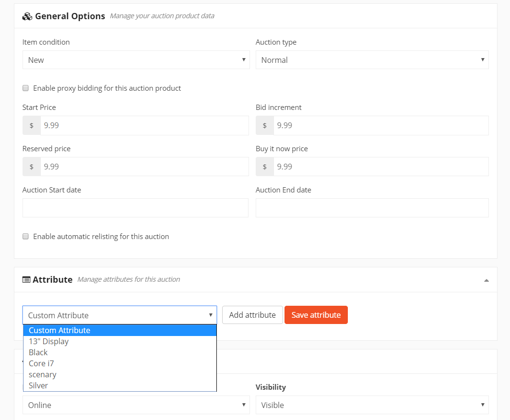The width and height of the screenshot is (510, 420).
Task: Click 'Manage your auction product data' subtitle
Action: click(162, 16)
